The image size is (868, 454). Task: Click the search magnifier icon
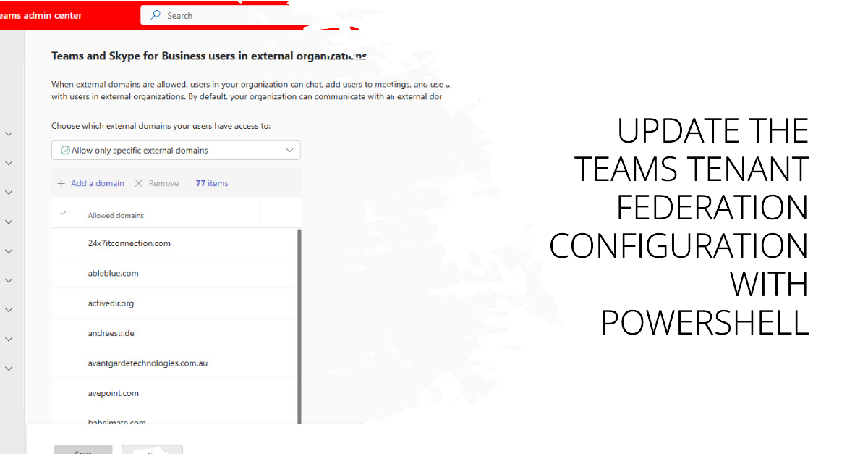(156, 15)
